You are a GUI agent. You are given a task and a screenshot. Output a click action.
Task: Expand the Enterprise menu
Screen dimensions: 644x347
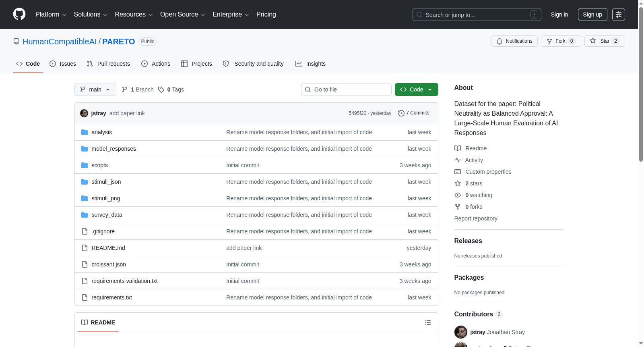(x=231, y=15)
